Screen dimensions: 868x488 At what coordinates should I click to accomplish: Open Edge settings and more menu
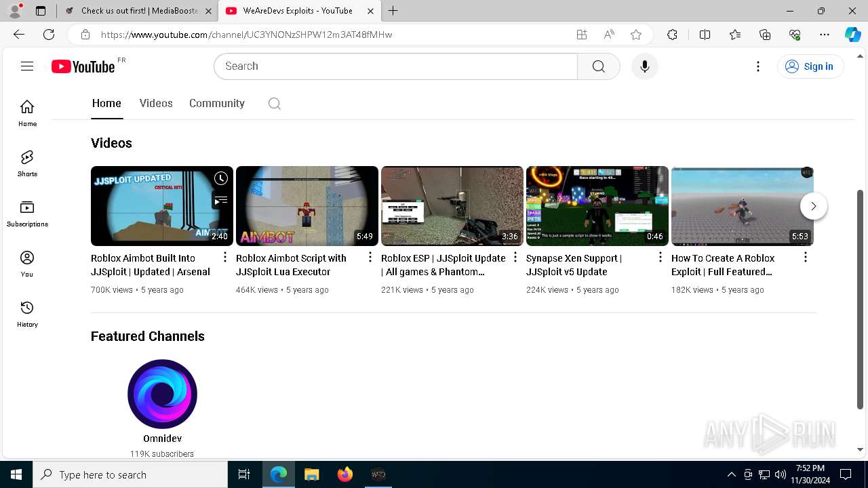point(825,35)
